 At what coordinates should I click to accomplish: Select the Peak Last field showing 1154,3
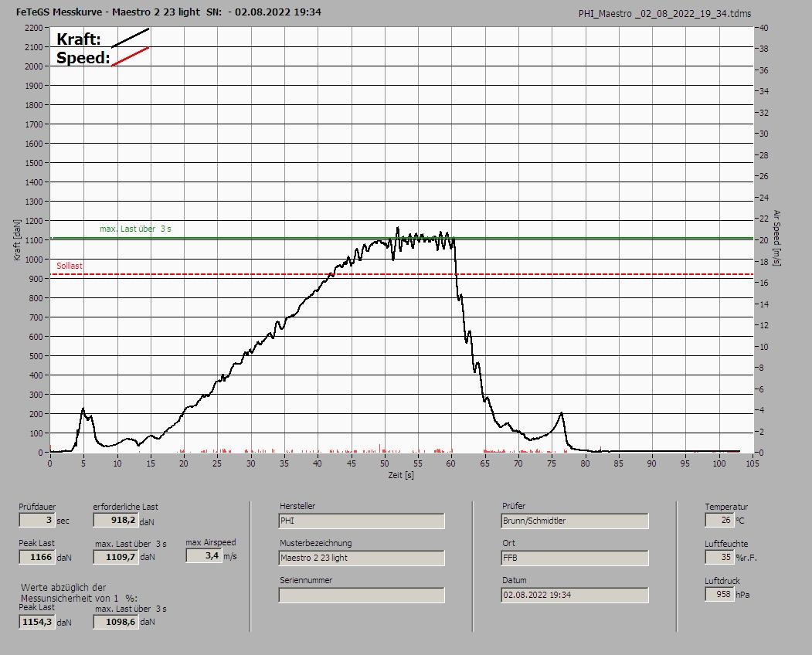[x=37, y=622]
